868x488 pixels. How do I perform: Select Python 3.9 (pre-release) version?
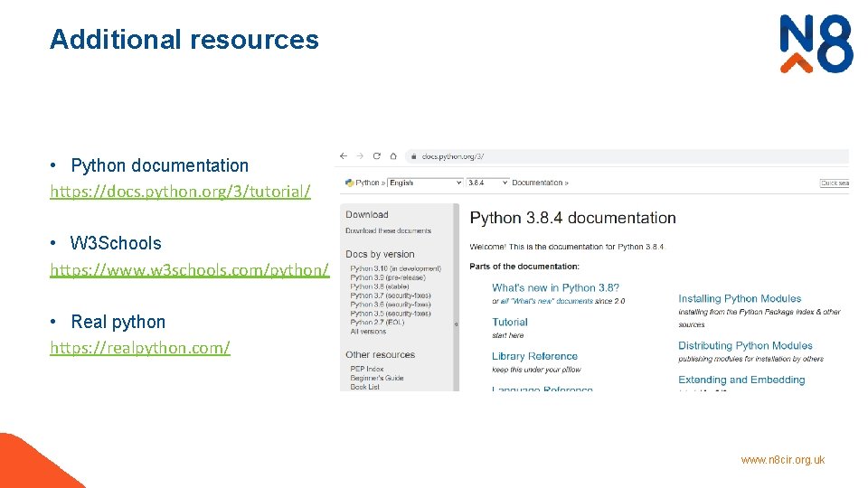[x=388, y=277]
